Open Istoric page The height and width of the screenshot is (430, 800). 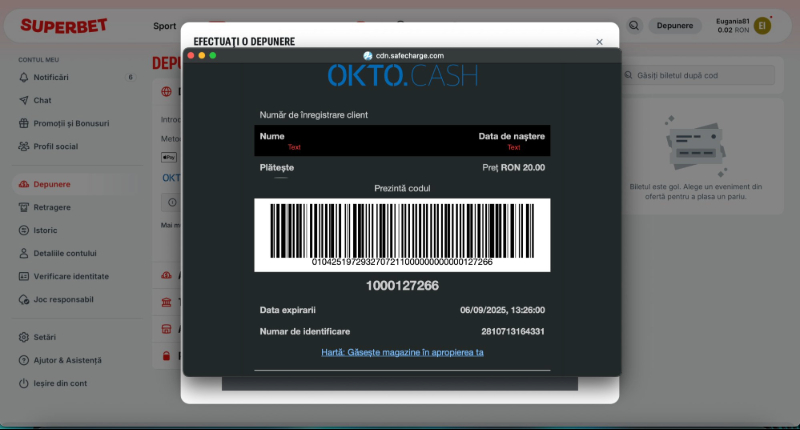pyautogui.click(x=45, y=230)
